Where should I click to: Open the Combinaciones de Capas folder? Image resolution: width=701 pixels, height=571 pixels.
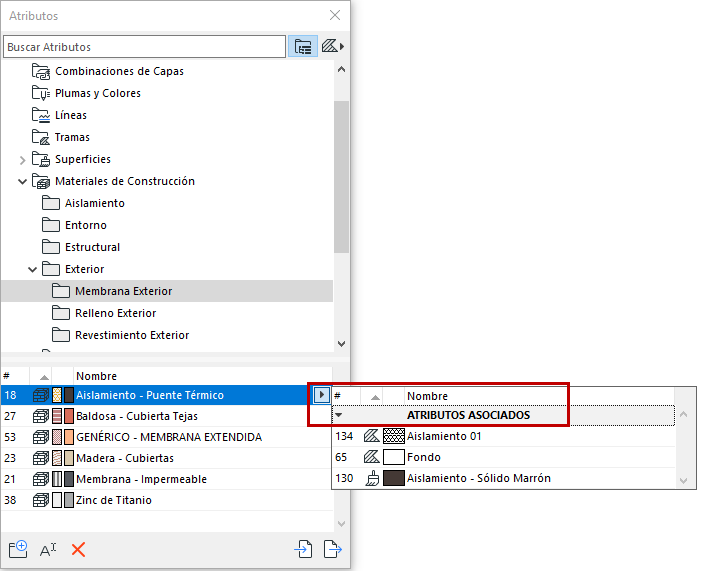point(119,71)
